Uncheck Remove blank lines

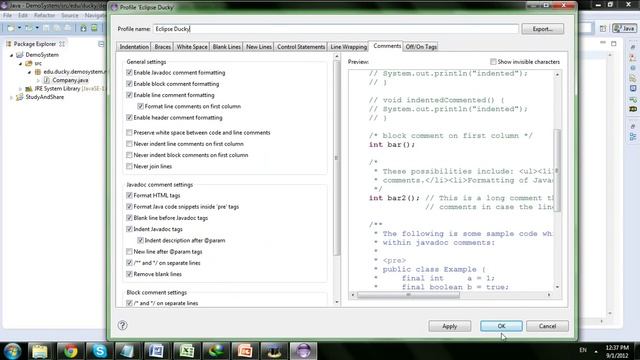pyautogui.click(x=129, y=274)
